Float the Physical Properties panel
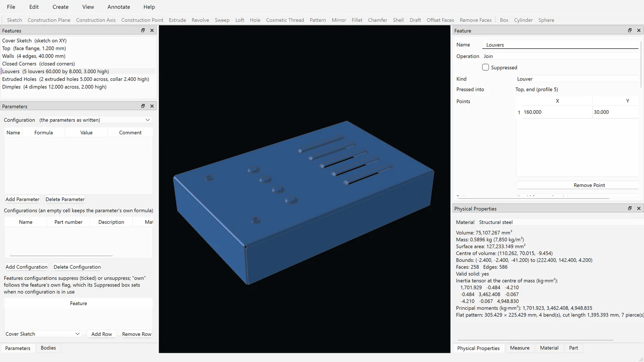 tap(630, 208)
